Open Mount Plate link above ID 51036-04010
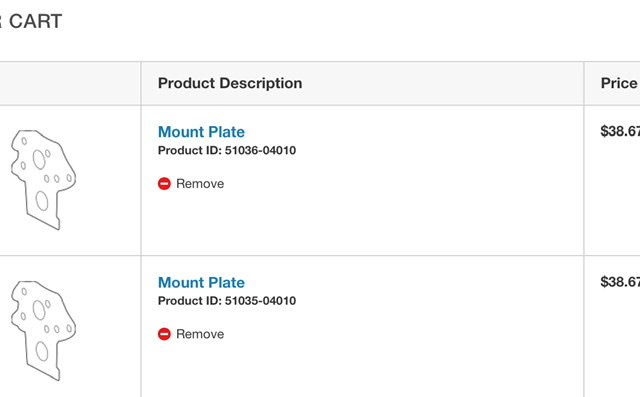640x397 pixels. [x=201, y=132]
